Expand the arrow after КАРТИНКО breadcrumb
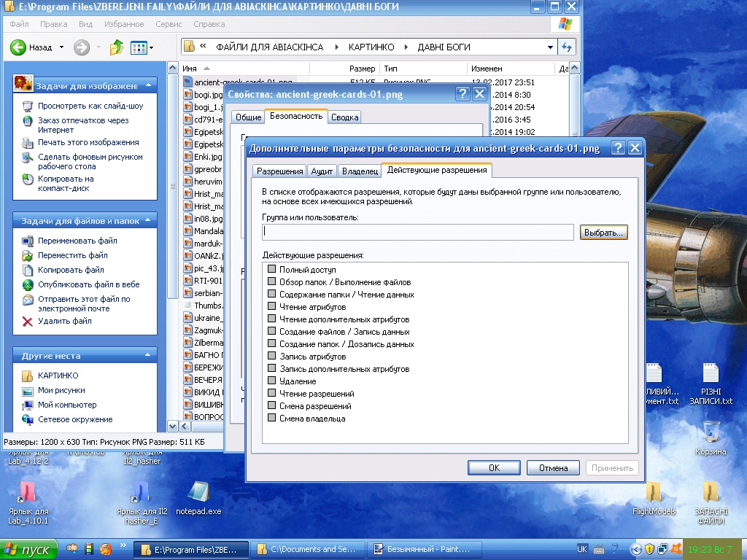Image resolution: width=747 pixels, height=560 pixels. tap(406, 47)
